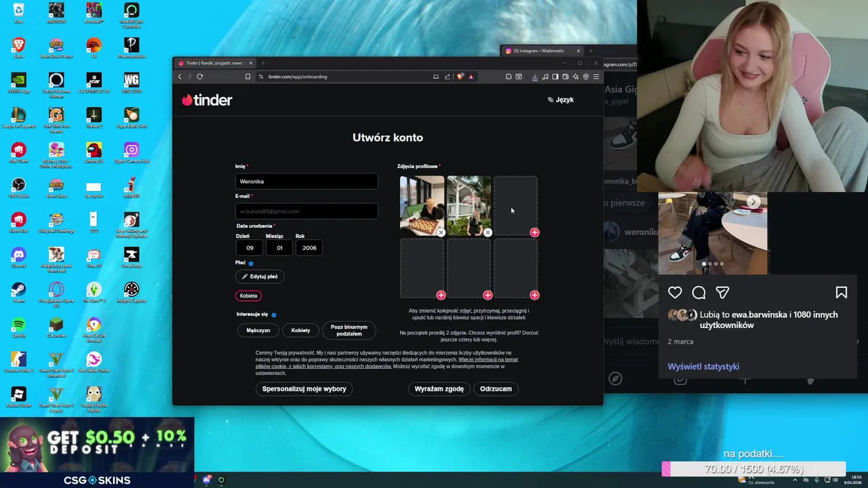Open the Brave browser desktop shortcut

point(18,46)
